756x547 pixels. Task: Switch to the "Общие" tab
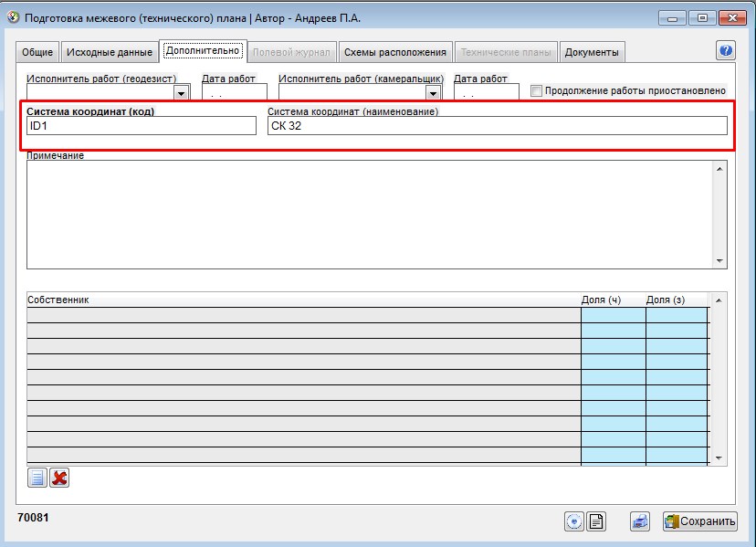(37, 52)
